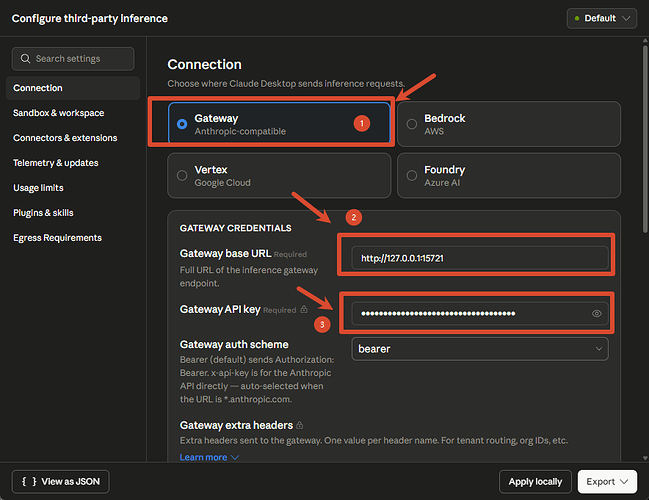This screenshot has height=500, width=649.
Task: Choose Foundry Azure AI provider
Action: (509, 175)
